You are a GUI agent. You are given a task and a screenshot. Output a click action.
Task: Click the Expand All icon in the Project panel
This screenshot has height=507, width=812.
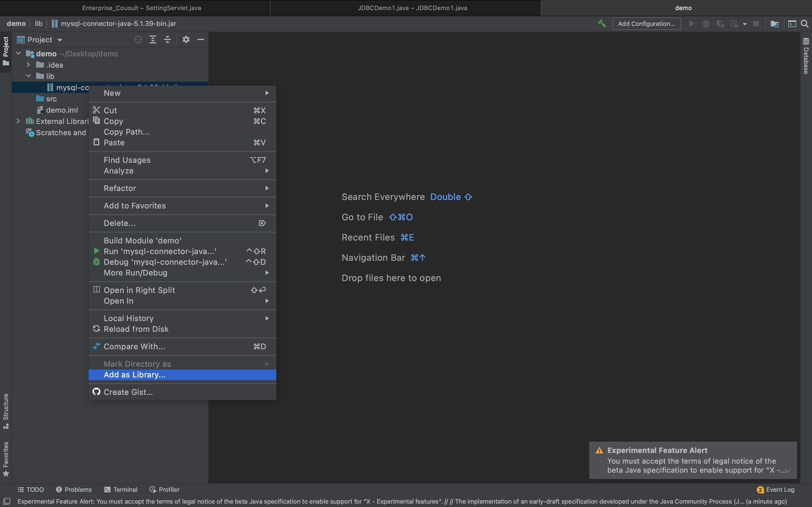tap(153, 39)
